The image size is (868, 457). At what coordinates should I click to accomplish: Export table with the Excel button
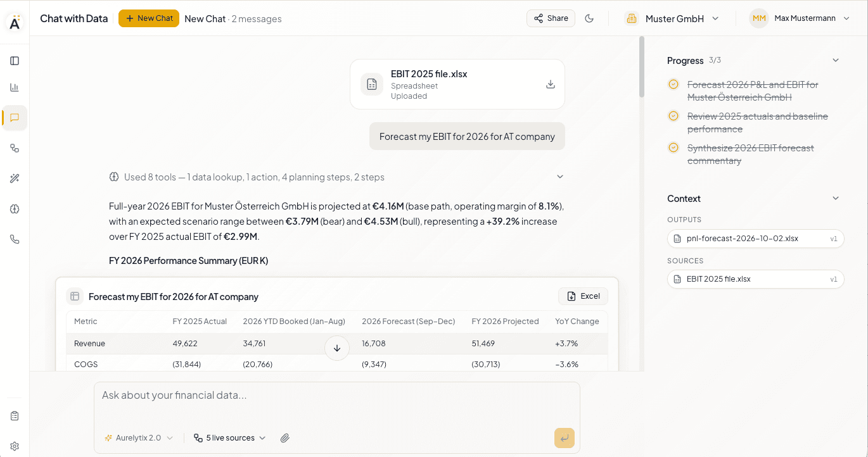coord(583,296)
